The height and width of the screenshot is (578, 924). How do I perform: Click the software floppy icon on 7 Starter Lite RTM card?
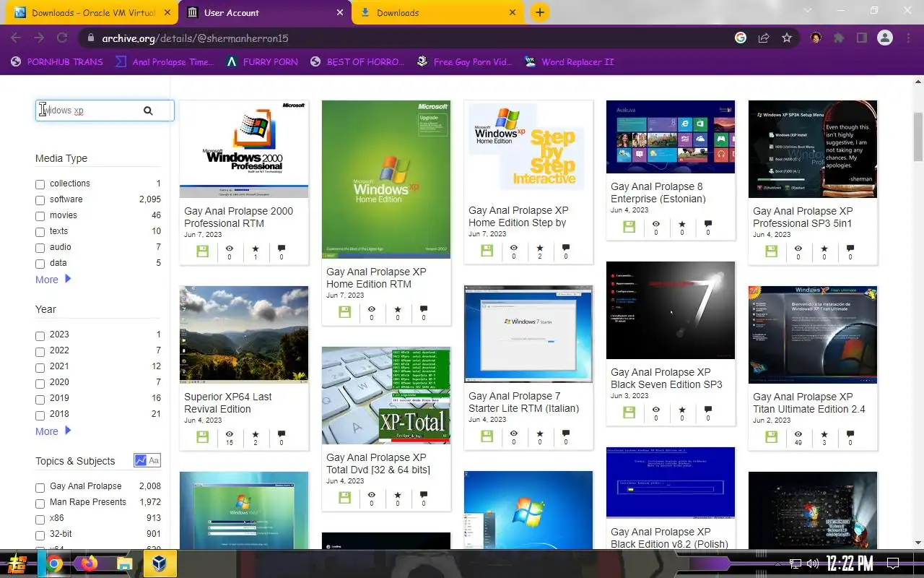click(x=487, y=436)
